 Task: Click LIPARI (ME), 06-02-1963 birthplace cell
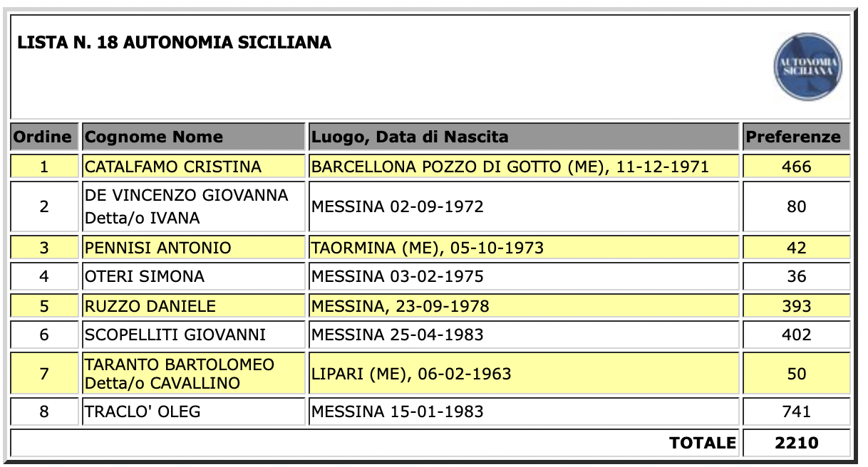(x=411, y=374)
